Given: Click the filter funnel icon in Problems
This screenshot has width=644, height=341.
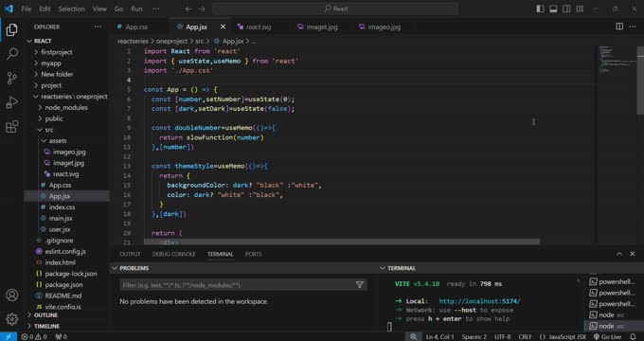Looking at the screenshot, I should 359,285.
